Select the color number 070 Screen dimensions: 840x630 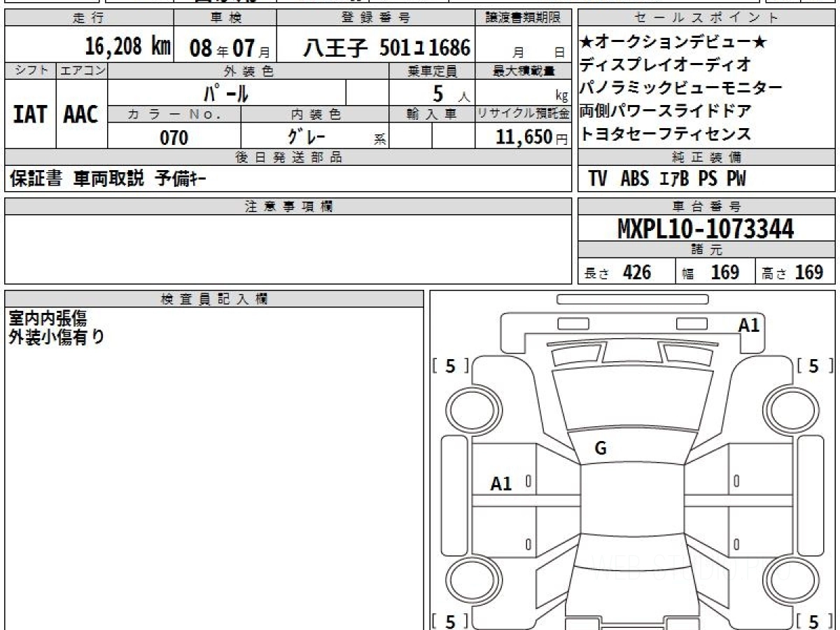[174, 138]
